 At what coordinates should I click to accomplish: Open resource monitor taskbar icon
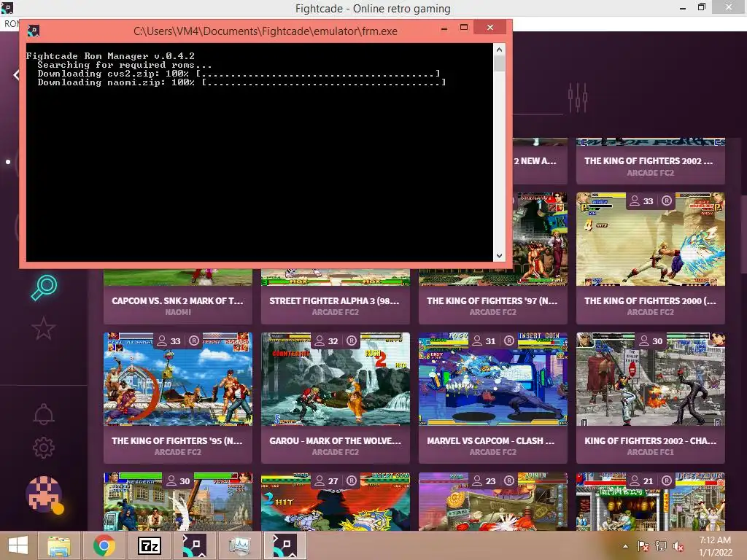(239, 545)
